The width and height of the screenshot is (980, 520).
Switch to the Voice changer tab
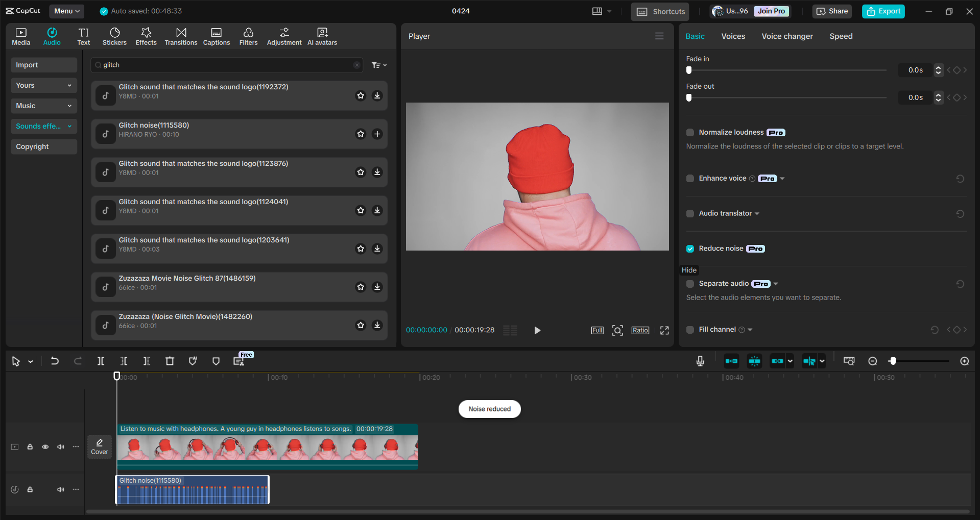tap(786, 36)
